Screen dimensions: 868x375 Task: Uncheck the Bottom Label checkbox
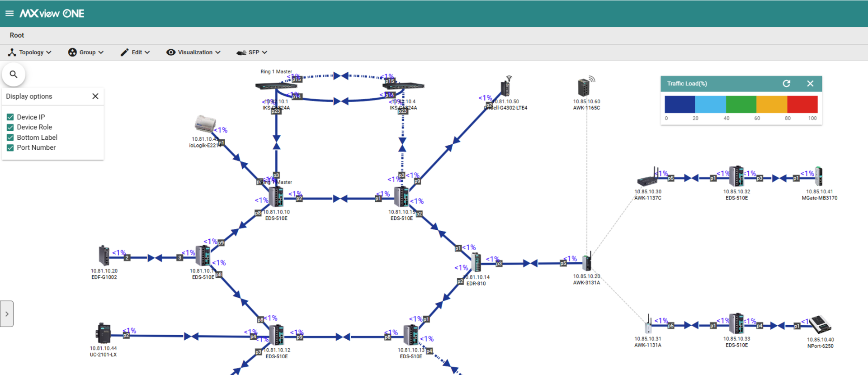(x=10, y=138)
